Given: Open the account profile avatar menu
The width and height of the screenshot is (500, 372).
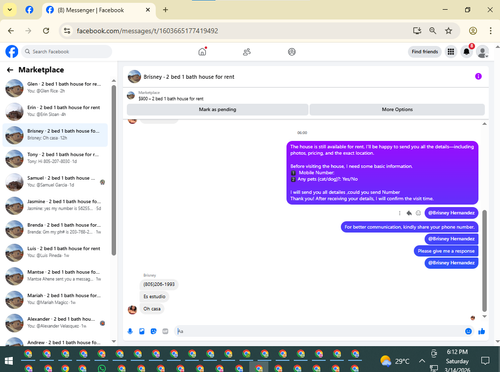Looking at the screenshot, I should click(x=482, y=52).
